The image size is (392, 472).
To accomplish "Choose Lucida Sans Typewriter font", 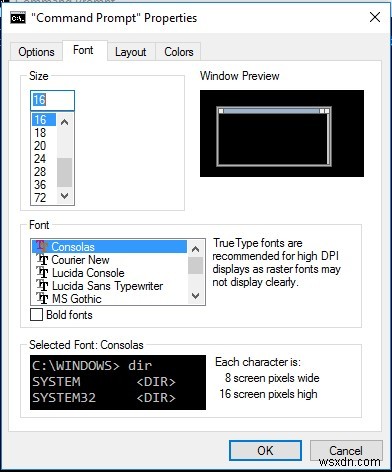I will (x=109, y=286).
